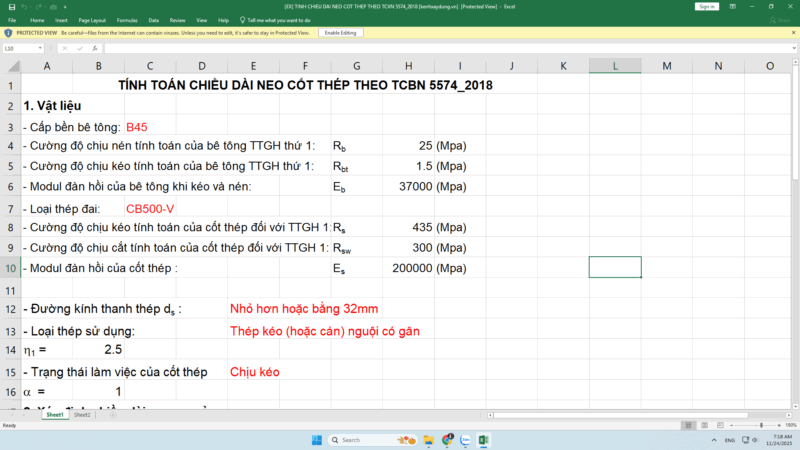The height and width of the screenshot is (450, 800).
Task: Click Enable Editing button
Action: tap(340, 33)
